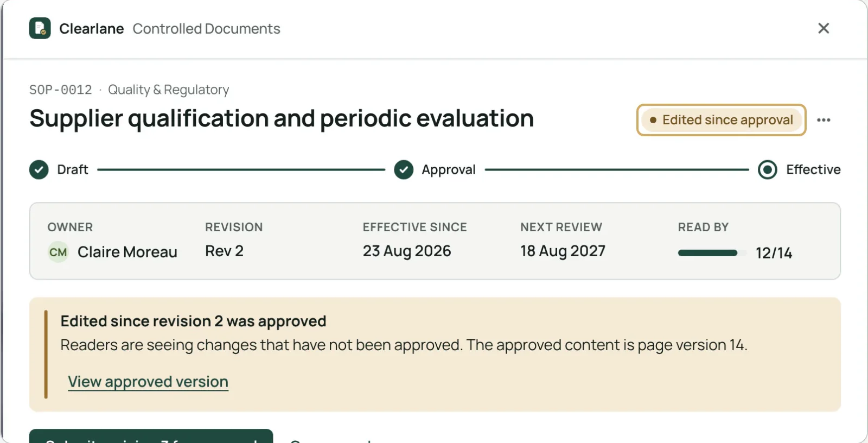Click the NEXT REVIEW column label
The image size is (868, 443).
click(x=561, y=227)
